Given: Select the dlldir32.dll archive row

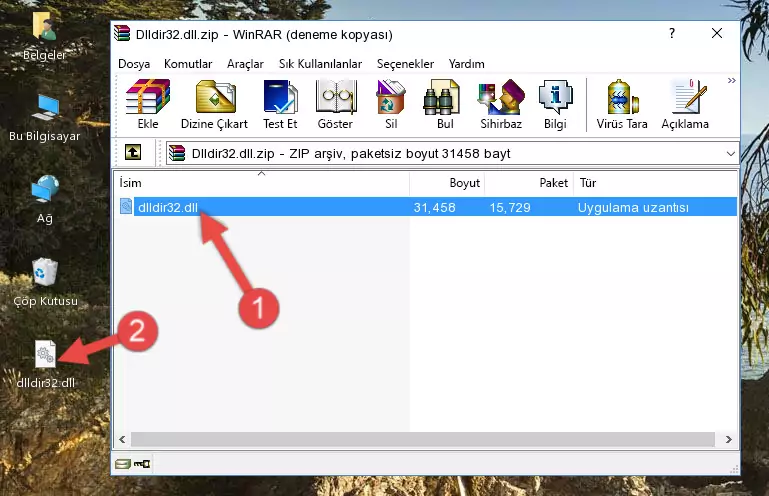Looking at the screenshot, I should (426, 207).
